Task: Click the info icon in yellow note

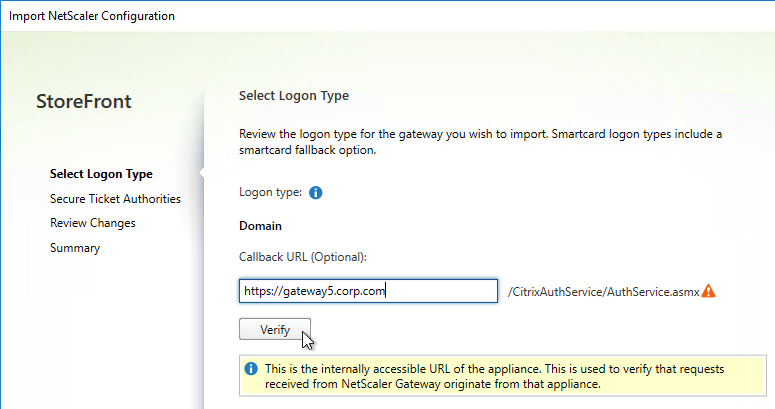Action: point(251,369)
